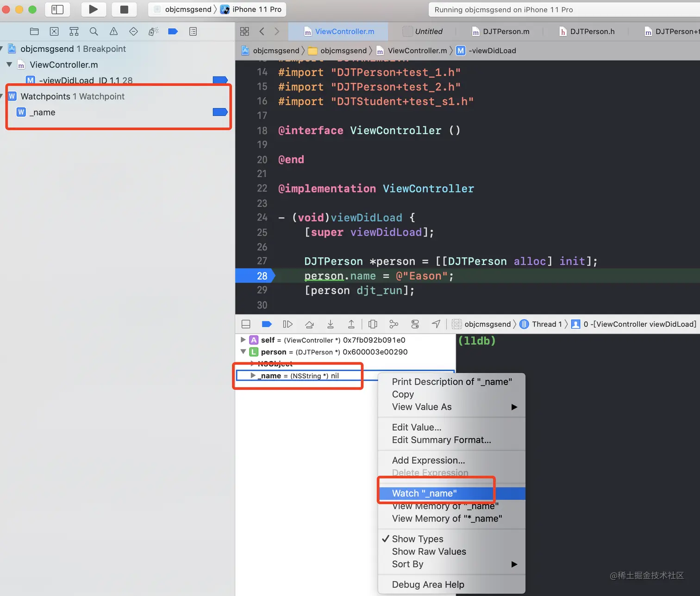The height and width of the screenshot is (596, 700).
Task: Open the Sort By submenu
Action: 452,564
